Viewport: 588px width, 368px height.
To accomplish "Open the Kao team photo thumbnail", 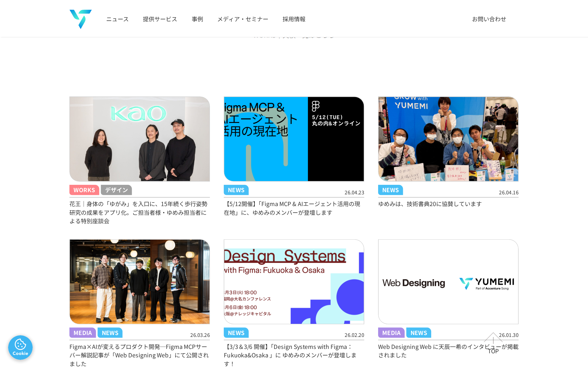I will tap(140, 139).
